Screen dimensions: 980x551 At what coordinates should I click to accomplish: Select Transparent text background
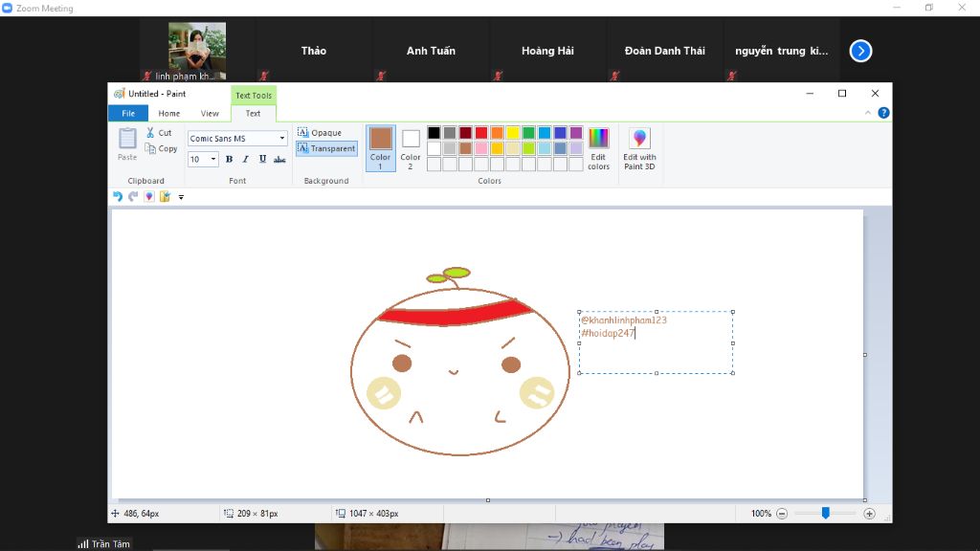326,148
